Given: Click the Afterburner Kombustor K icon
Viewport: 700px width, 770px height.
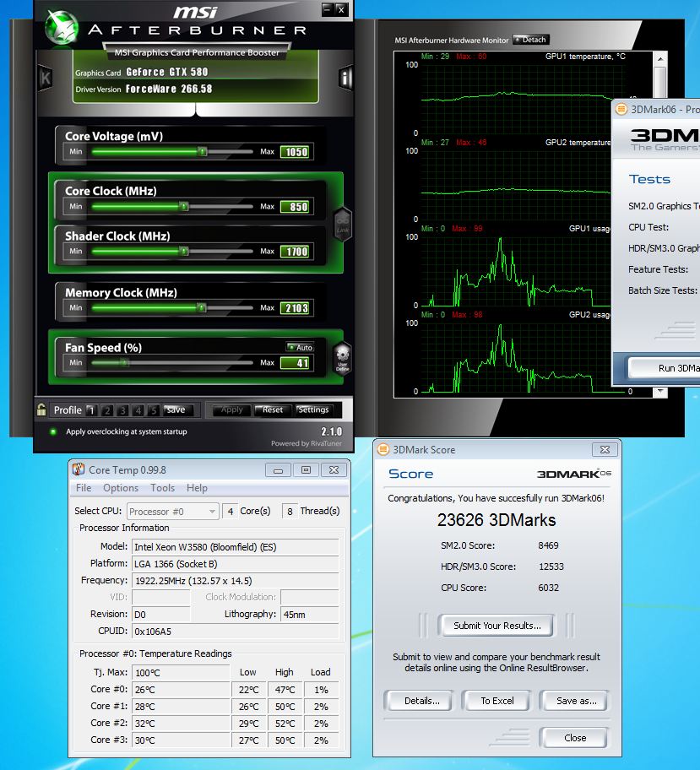Looking at the screenshot, I should pos(46,78).
